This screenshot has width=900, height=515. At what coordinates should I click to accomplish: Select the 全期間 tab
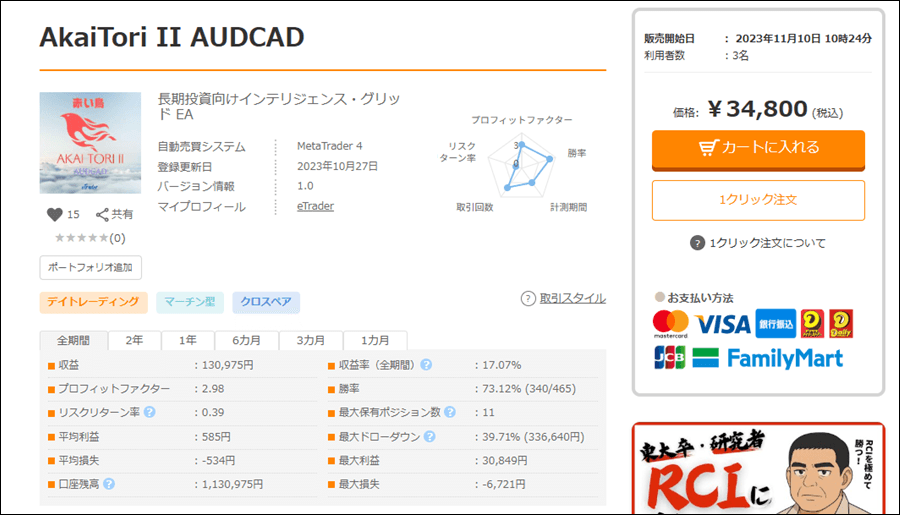[x=74, y=340]
